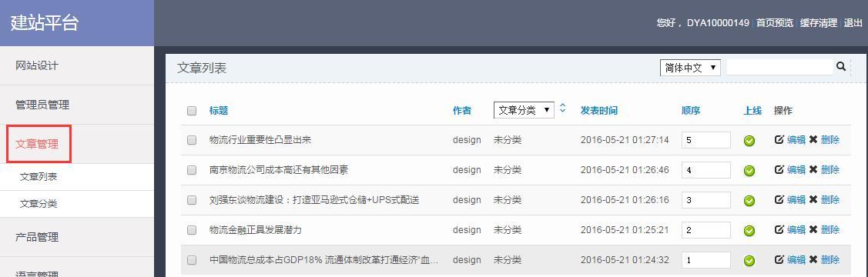Screen dimensions: 868x277
Task: Click article title 物流金融正具发展潜力
Action: click(255, 229)
